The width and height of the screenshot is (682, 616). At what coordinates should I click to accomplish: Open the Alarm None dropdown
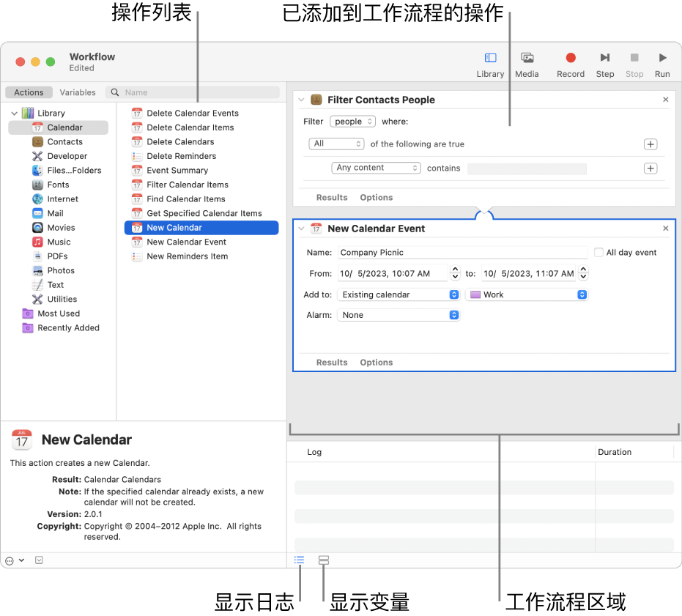399,315
